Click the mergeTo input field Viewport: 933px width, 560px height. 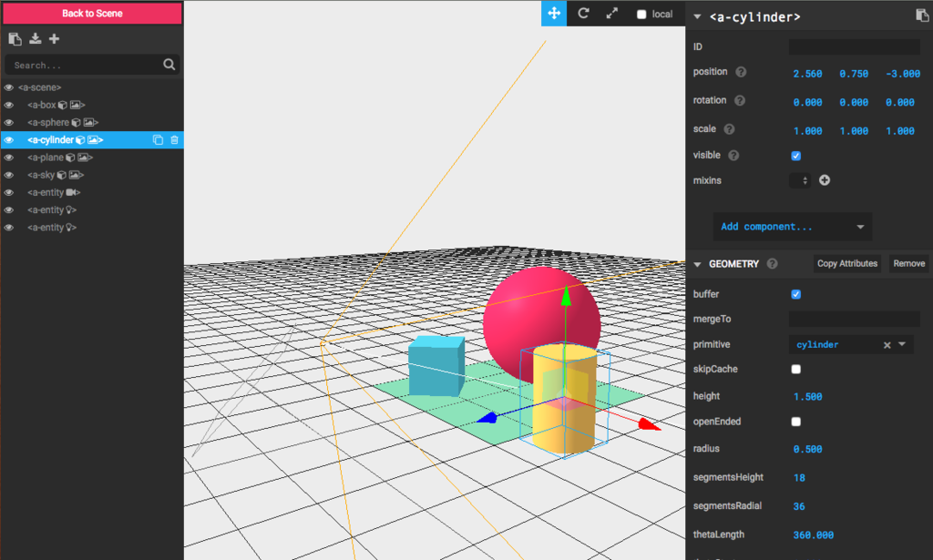(855, 320)
